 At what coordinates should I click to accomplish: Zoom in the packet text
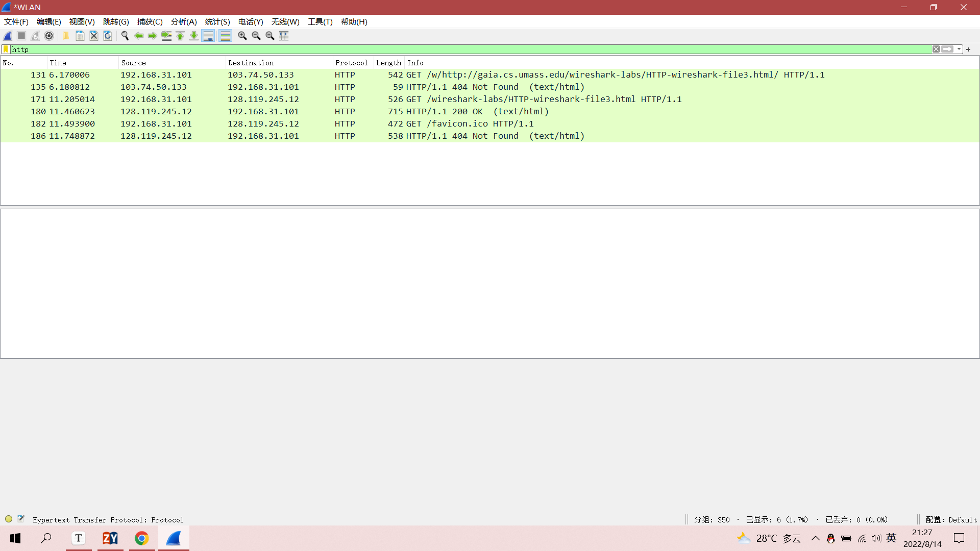(242, 36)
